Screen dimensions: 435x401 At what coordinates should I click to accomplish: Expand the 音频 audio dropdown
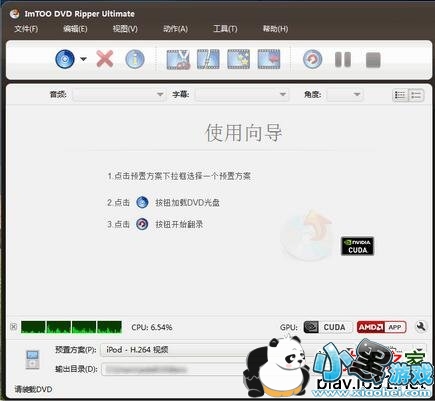pyautogui.click(x=119, y=95)
